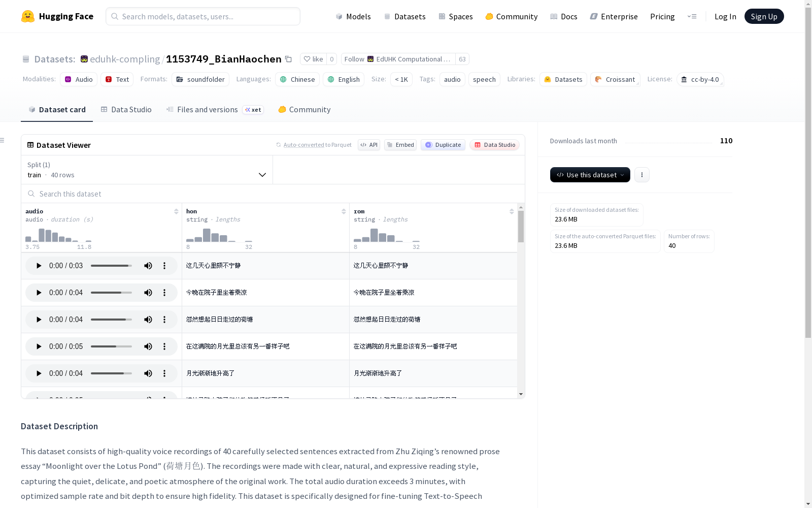Open the navigation overflow menu icon
Screen dimensions: 812x508
click(692, 16)
